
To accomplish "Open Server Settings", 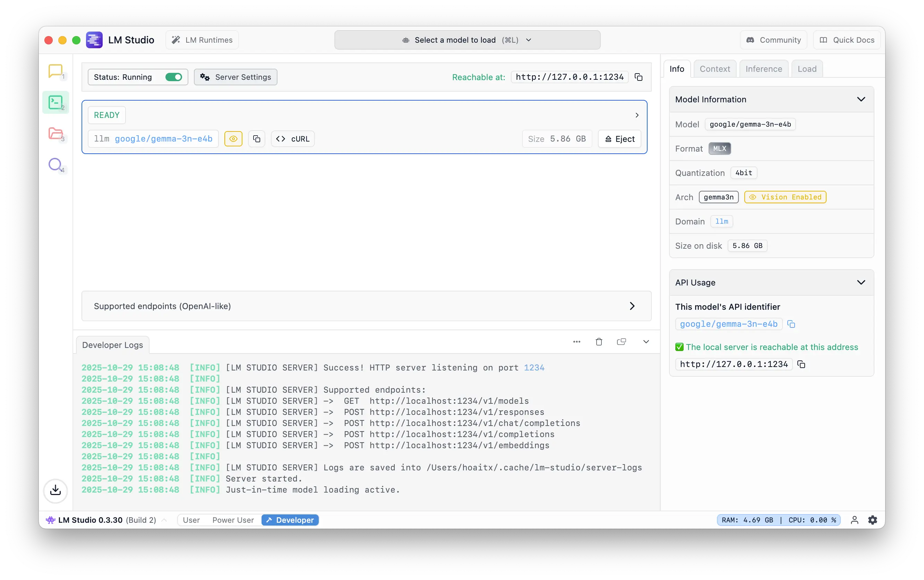I will pyautogui.click(x=236, y=77).
